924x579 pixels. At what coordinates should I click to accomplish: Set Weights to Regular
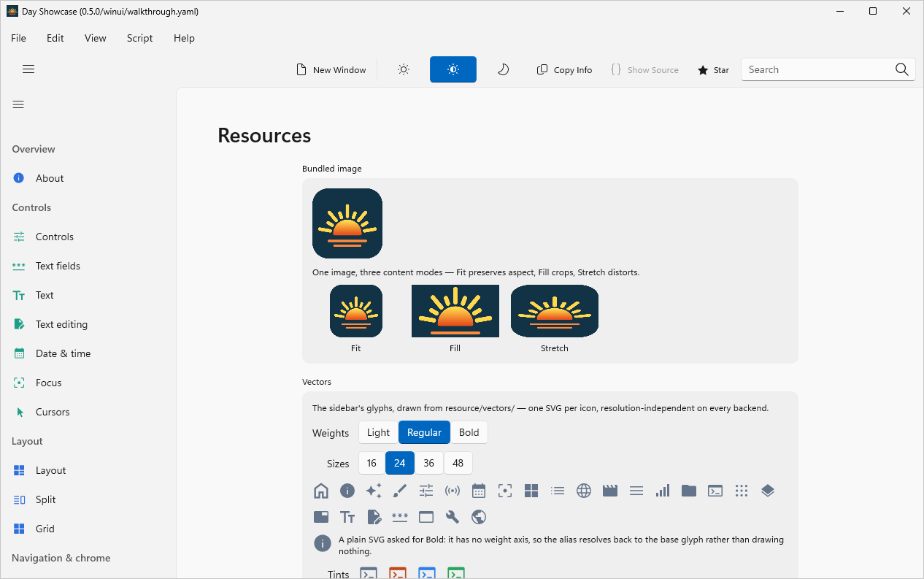pos(424,432)
